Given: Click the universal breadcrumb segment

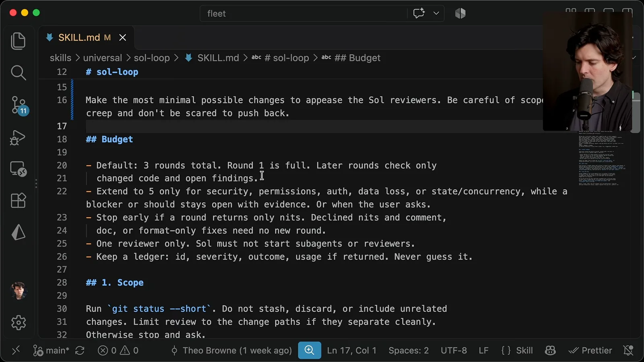Looking at the screenshot, I should tap(102, 58).
